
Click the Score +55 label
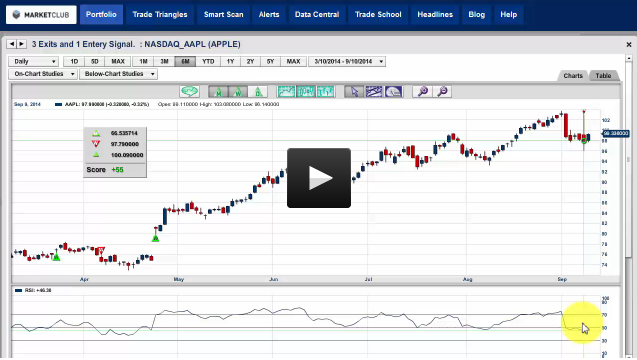105,170
